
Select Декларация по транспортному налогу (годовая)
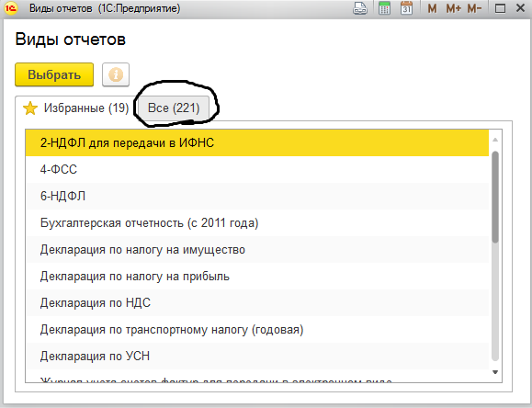click(x=257, y=330)
